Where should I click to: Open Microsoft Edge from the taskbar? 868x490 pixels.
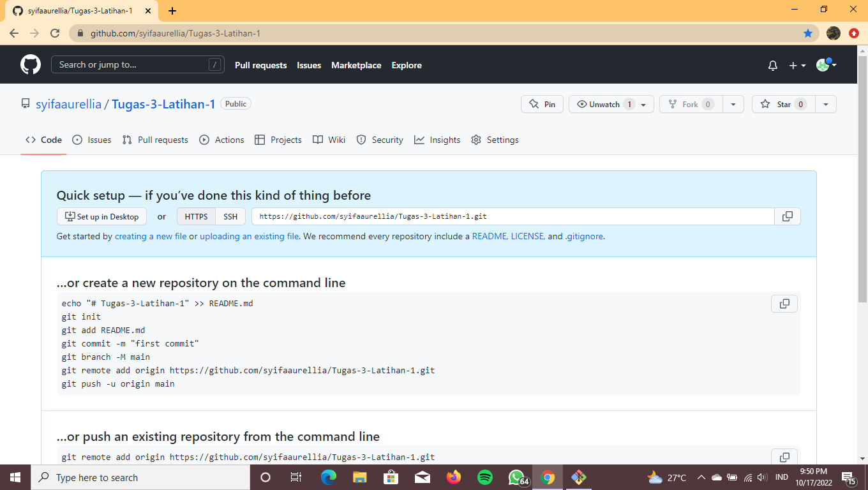pyautogui.click(x=329, y=477)
